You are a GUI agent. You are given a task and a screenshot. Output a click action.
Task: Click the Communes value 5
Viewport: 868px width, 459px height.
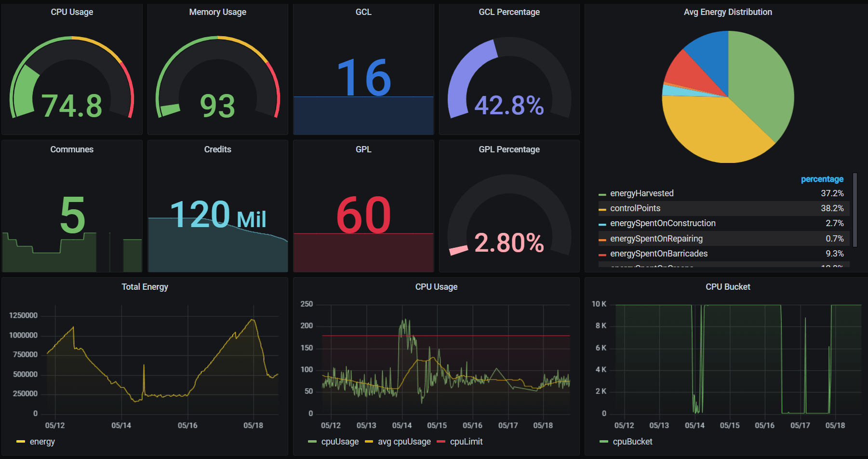[x=72, y=215]
